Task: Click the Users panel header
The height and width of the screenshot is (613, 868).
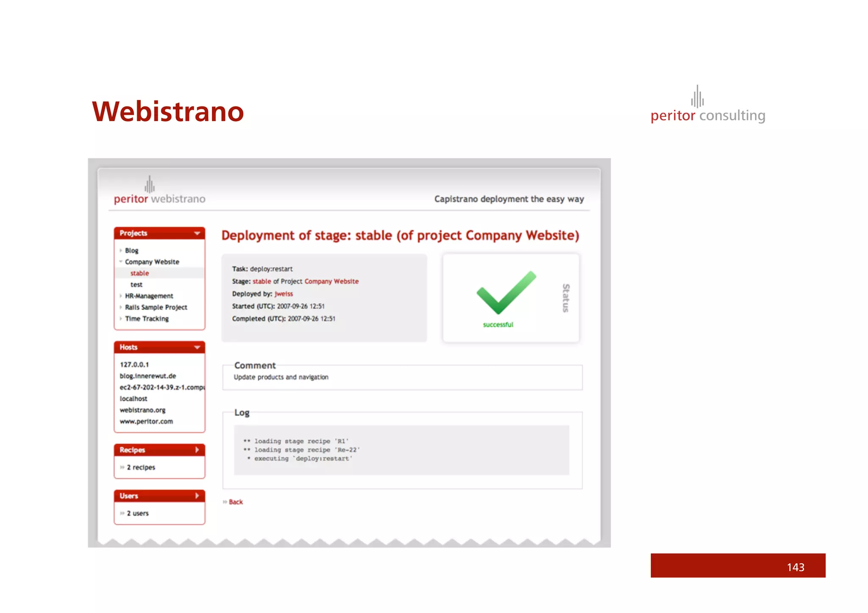Action: (159, 496)
